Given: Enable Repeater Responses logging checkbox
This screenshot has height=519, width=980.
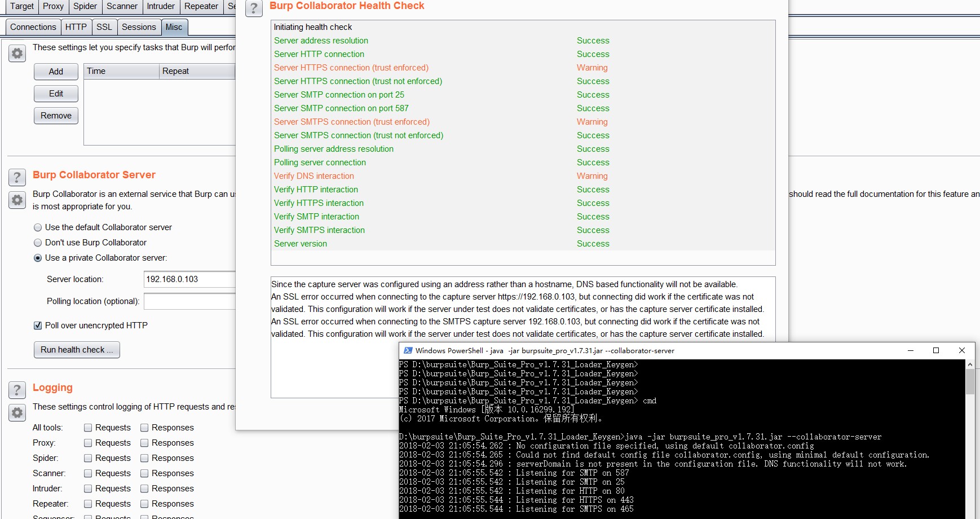Looking at the screenshot, I should pyautogui.click(x=144, y=504).
